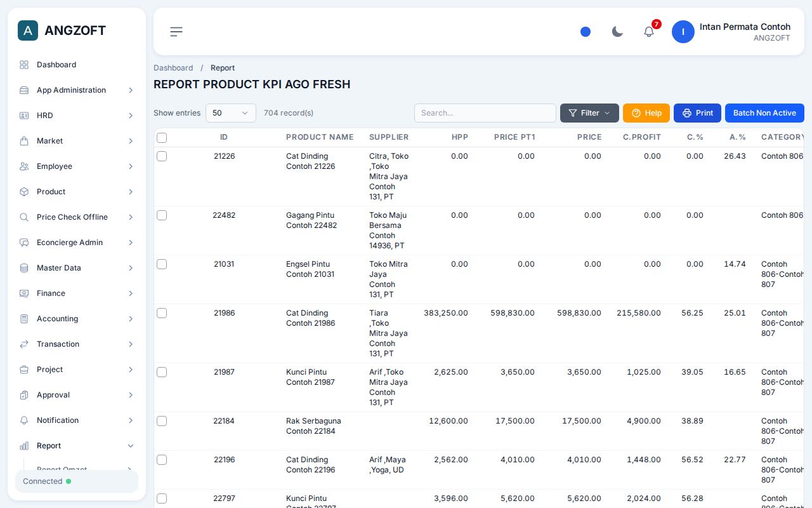
Task: Tick the select-all checkbox in table header
Action: tap(162, 138)
